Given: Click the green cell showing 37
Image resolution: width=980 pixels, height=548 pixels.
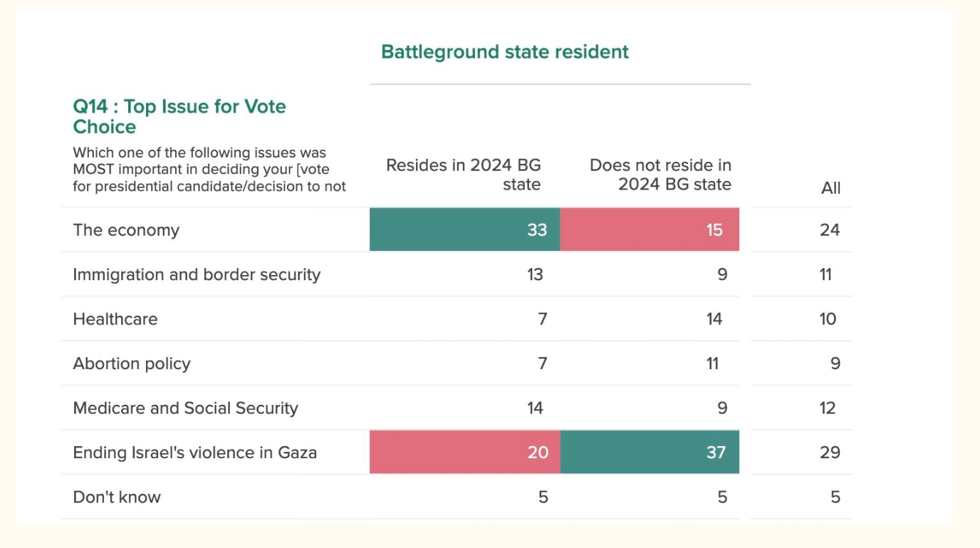Looking at the screenshot, I should [650, 453].
